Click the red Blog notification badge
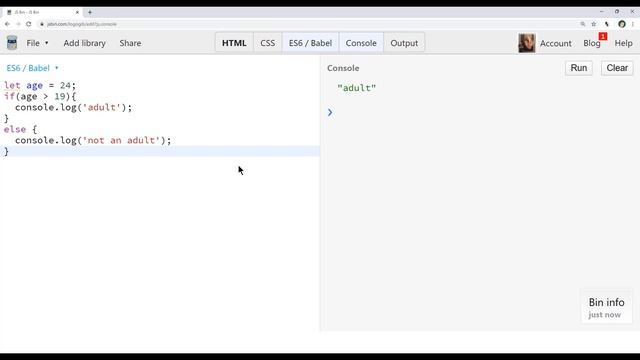This screenshot has height=360, width=640. click(603, 36)
